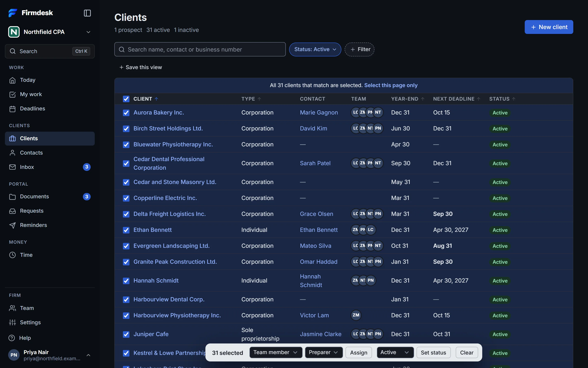
Task: Expand the Priya Nair account menu chevron
Action: (88, 355)
